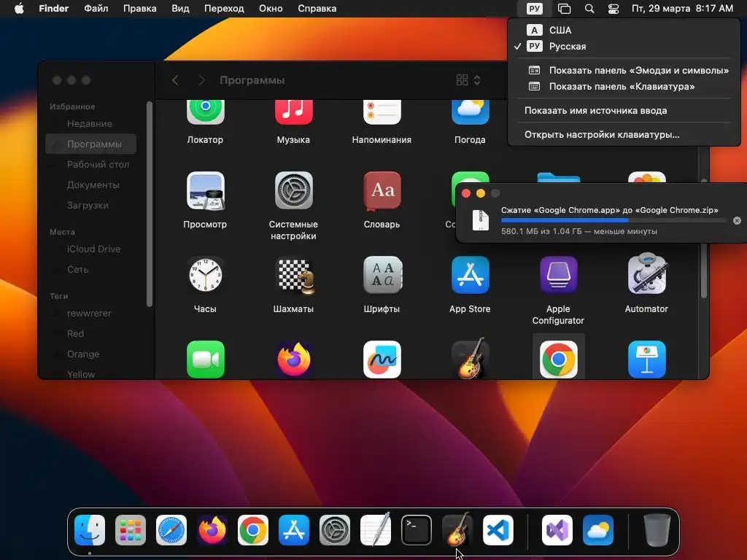Image resolution: width=747 pixels, height=560 pixels.
Task: Open the Напоминания app icon
Action: (x=382, y=112)
